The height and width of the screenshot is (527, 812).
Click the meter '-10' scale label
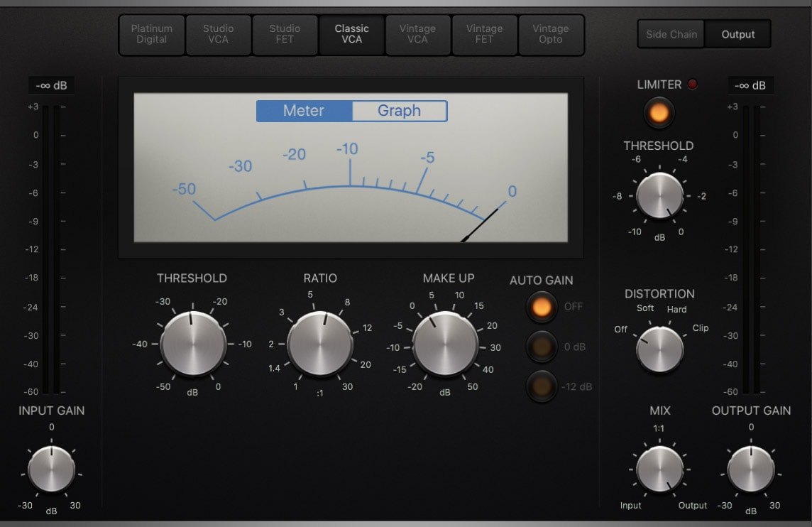[x=347, y=149]
